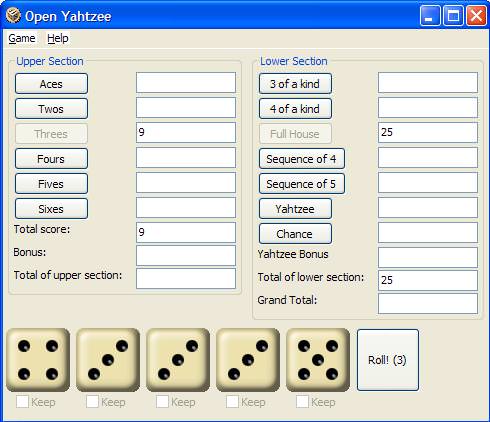Open the Game menu
The height and width of the screenshot is (422, 490).
[x=22, y=38]
